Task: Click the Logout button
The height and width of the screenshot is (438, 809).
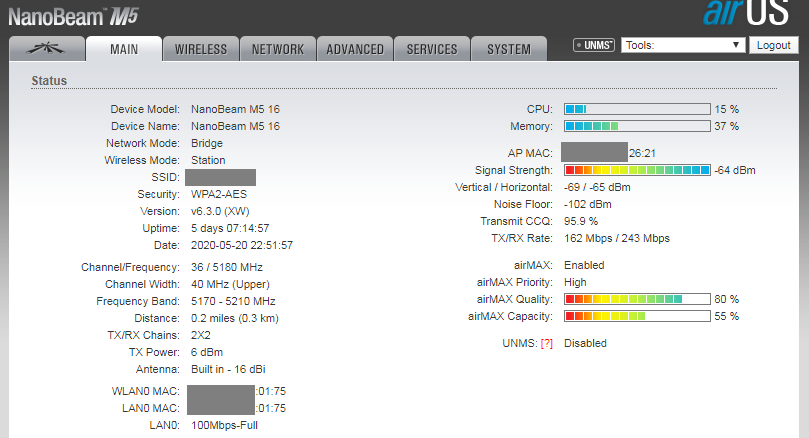Action: pyautogui.click(x=773, y=45)
